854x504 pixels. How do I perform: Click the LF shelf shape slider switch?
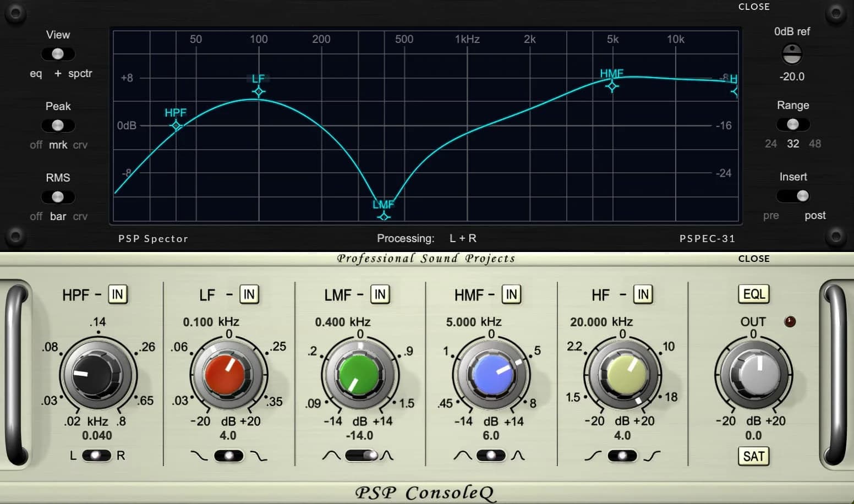(x=228, y=456)
